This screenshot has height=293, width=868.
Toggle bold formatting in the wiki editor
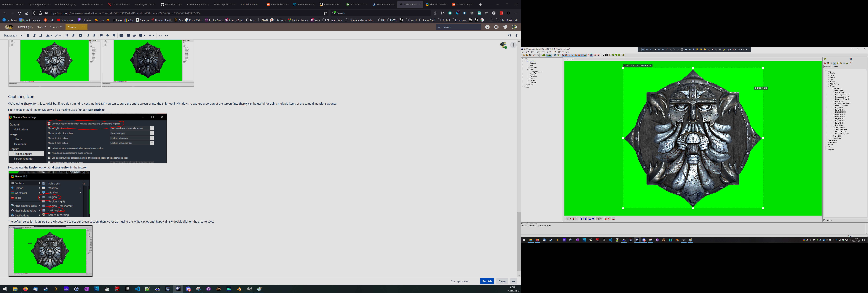click(x=28, y=35)
